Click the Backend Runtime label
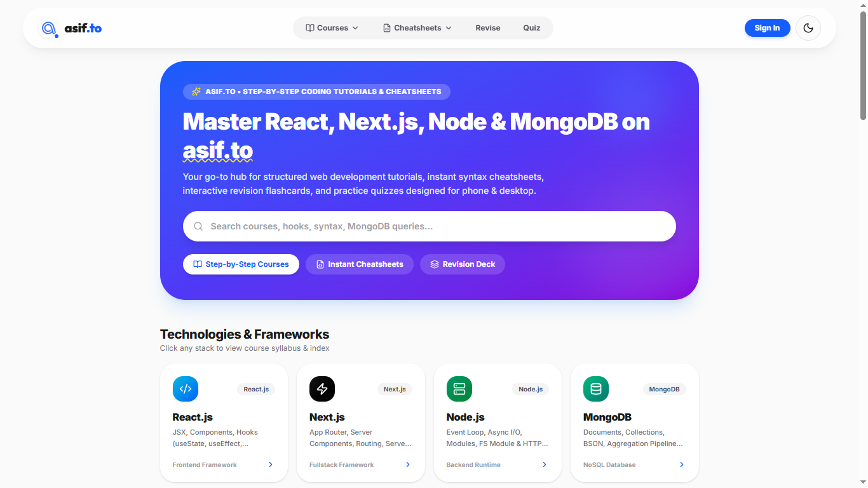This screenshot has width=868, height=488. coord(473,464)
